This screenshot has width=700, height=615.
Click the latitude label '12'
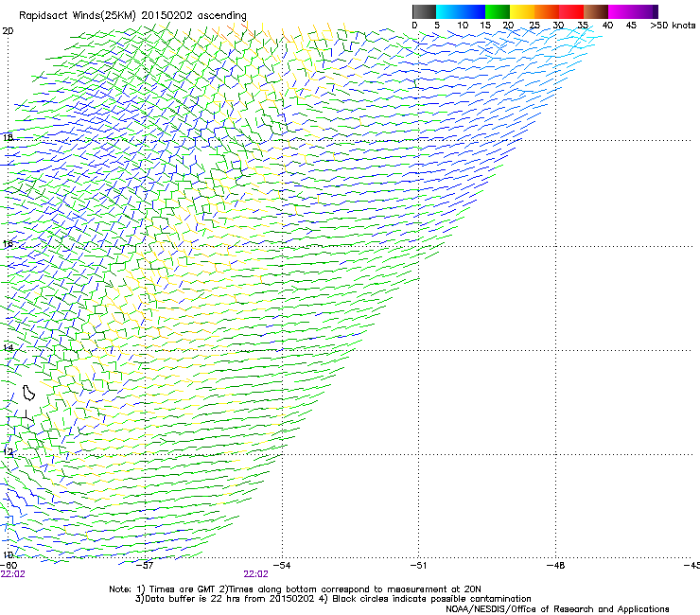[x=8, y=451]
